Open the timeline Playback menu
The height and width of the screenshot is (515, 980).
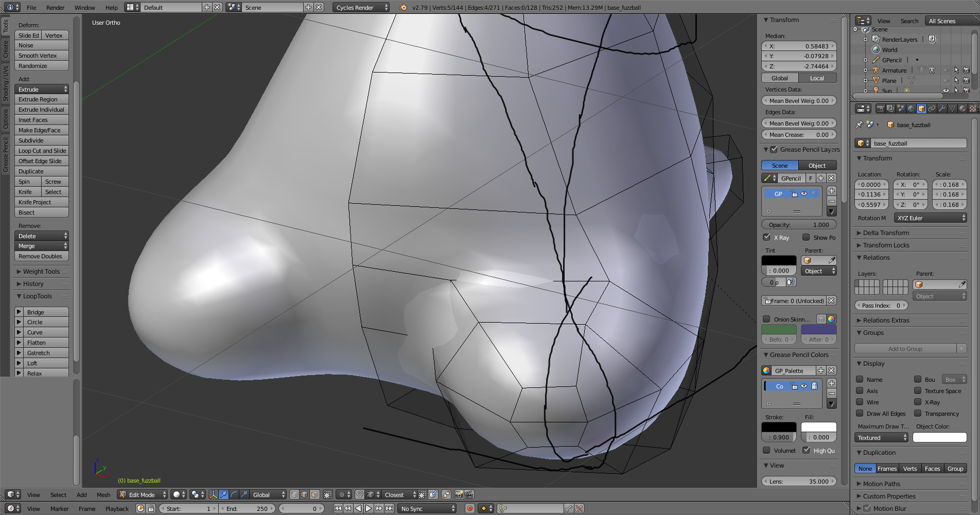(x=117, y=508)
